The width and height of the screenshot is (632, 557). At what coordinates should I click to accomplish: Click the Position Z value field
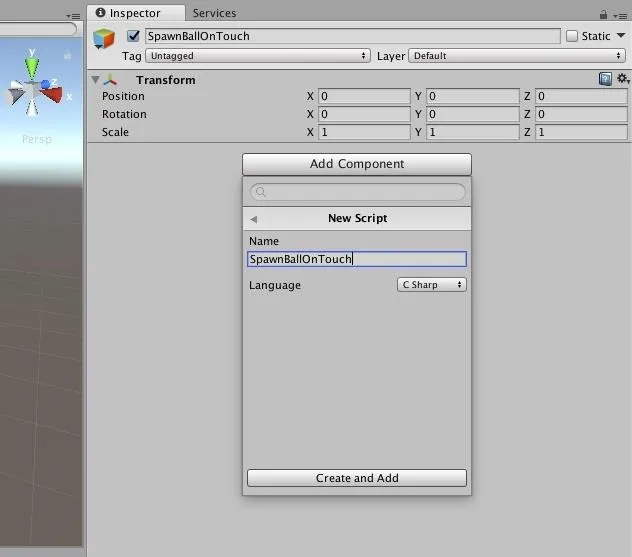click(x=581, y=96)
